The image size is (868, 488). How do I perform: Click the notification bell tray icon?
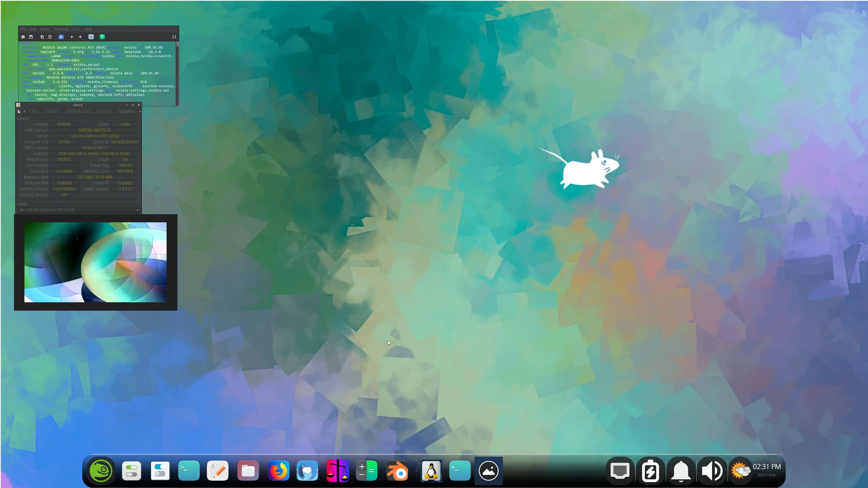680,471
